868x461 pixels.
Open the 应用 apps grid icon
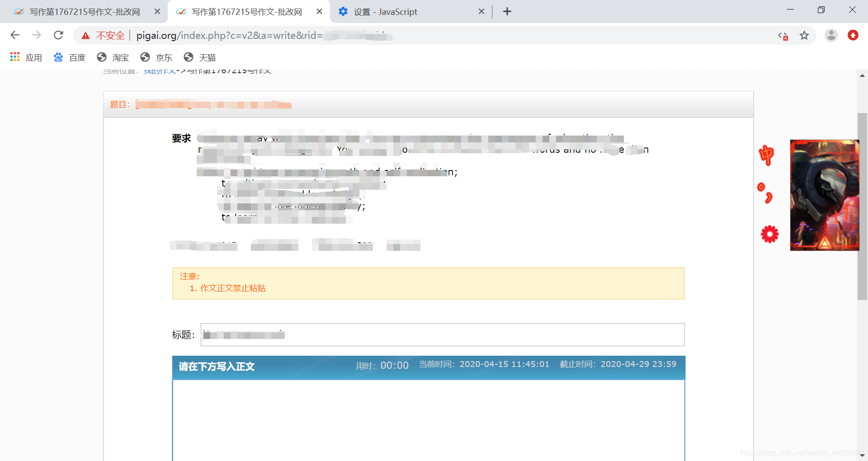pyautogui.click(x=15, y=57)
